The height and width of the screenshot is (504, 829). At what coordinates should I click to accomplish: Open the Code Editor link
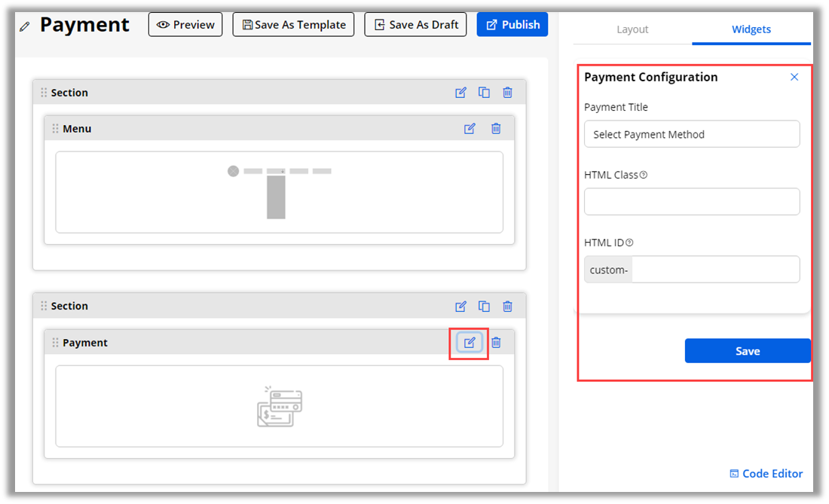coord(766,474)
